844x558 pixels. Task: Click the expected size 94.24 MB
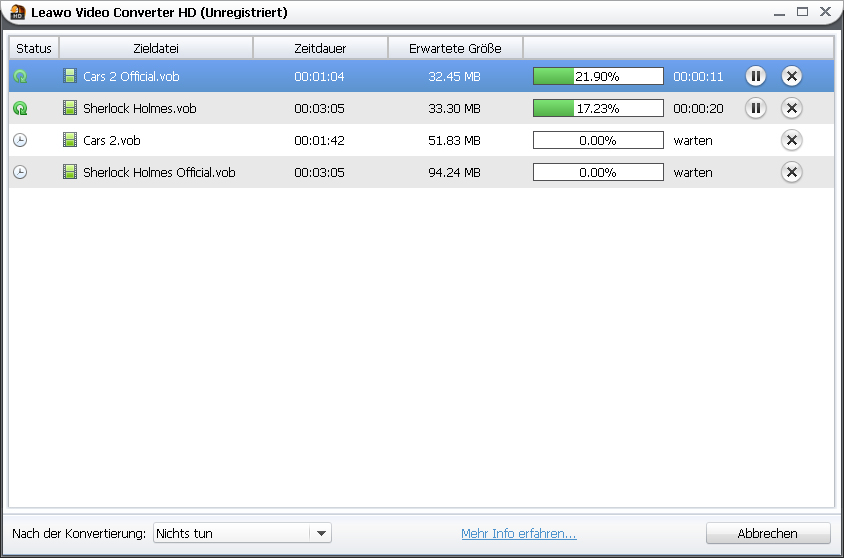454,172
